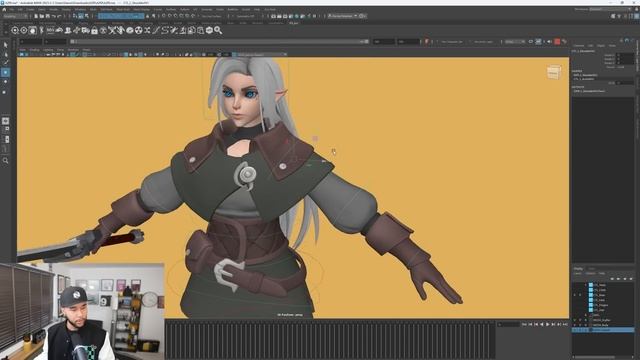
Task: Open the Windows menu in main menu bar
Action: coord(80,9)
